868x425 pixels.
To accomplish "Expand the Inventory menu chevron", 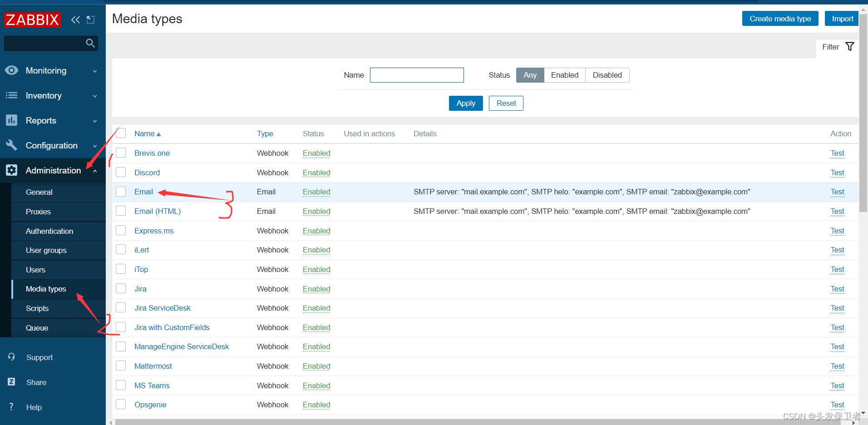I will 95,96.
